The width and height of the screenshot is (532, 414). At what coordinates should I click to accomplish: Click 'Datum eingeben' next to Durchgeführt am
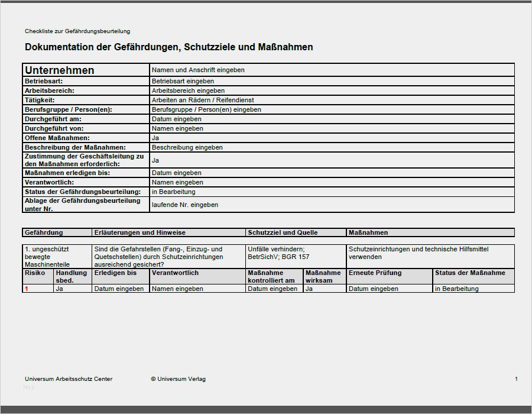(332, 119)
